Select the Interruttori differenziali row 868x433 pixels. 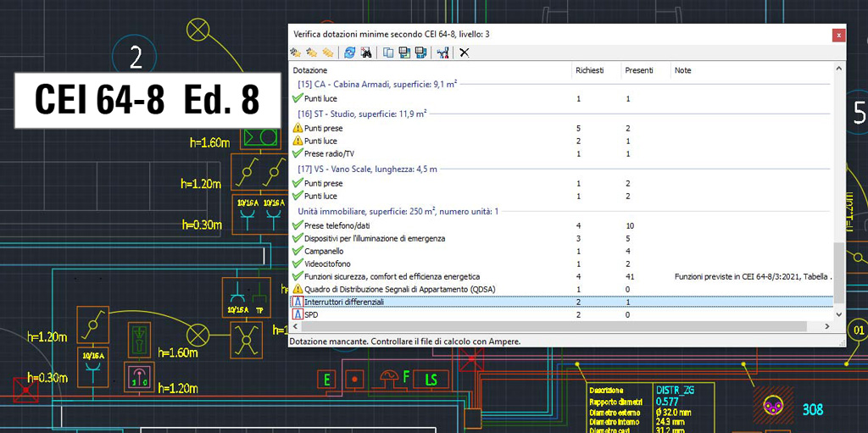tap(560, 302)
